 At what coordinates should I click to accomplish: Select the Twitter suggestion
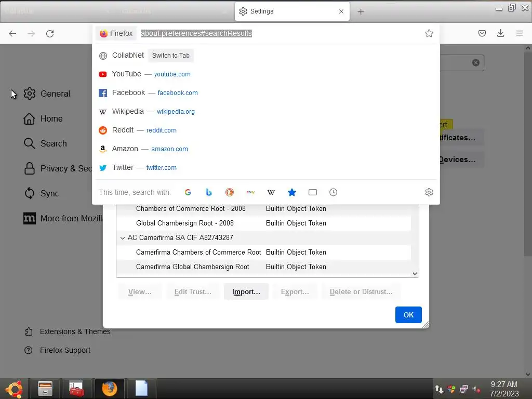point(266,167)
